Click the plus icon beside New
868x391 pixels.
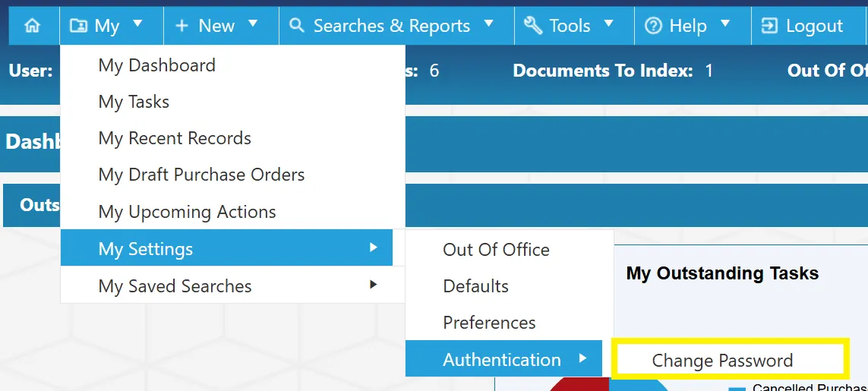tap(181, 26)
